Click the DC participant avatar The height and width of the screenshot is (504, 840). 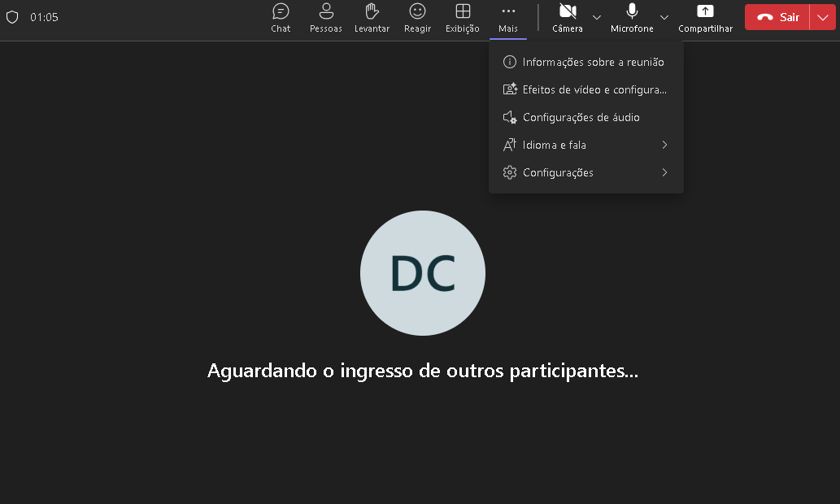click(x=423, y=273)
